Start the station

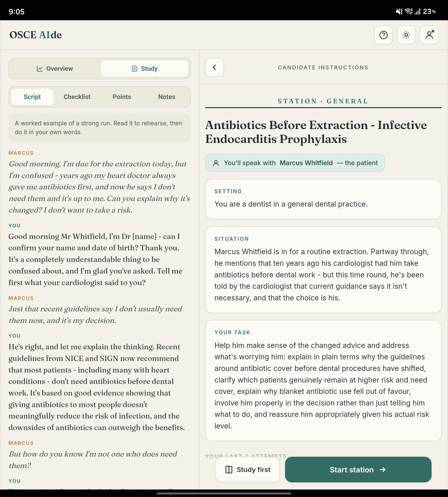[358, 469]
